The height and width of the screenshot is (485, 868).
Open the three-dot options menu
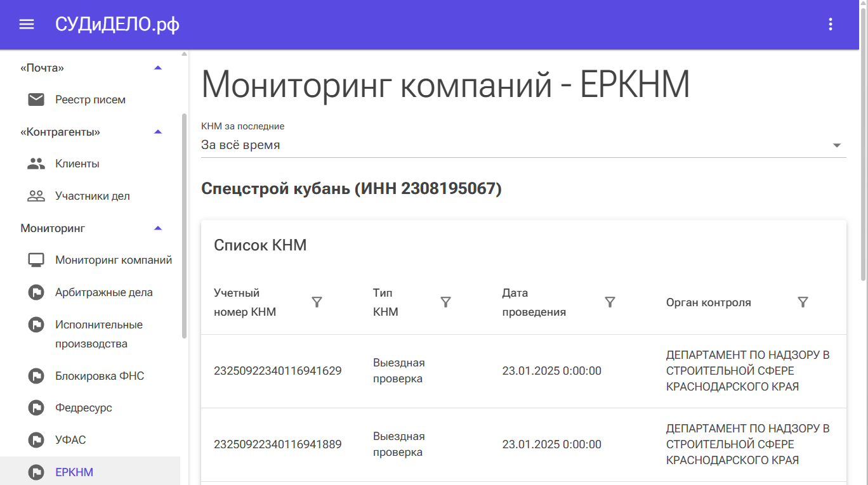tap(830, 25)
